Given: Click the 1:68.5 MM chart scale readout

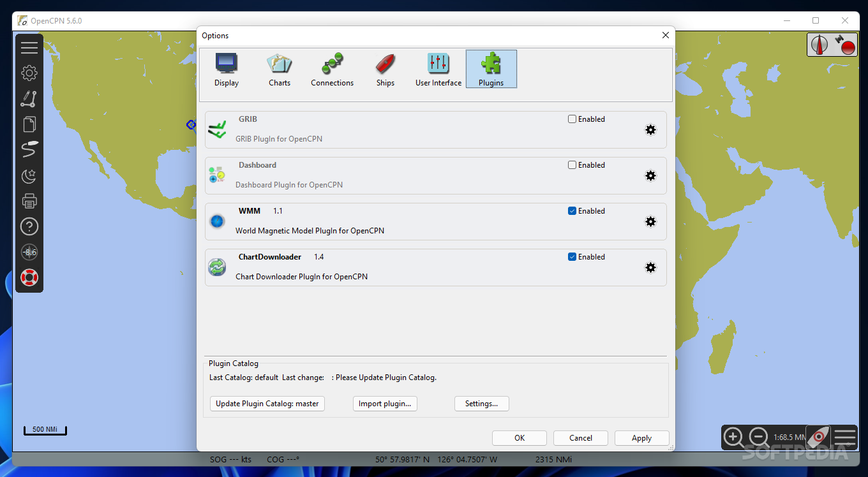Looking at the screenshot, I should pyautogui.click(x=789, y=437).
